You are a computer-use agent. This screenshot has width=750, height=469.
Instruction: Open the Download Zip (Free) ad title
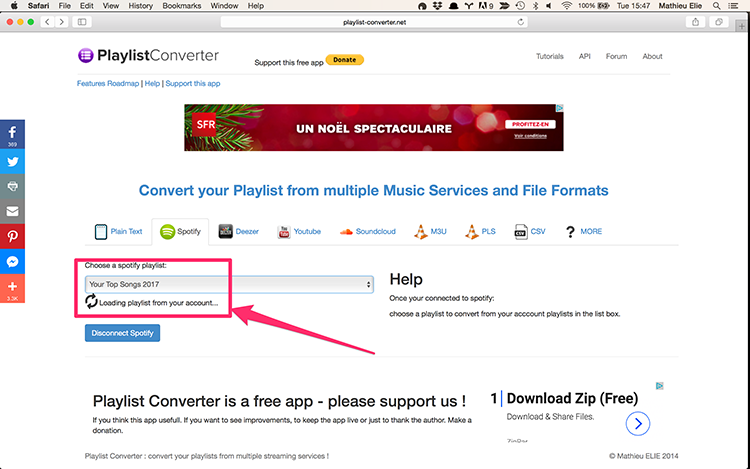(x=572, y=398)
